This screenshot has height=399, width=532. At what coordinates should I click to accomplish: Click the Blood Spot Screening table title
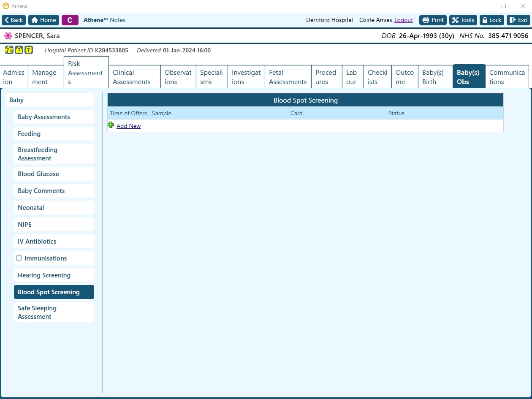coord(306,100)
